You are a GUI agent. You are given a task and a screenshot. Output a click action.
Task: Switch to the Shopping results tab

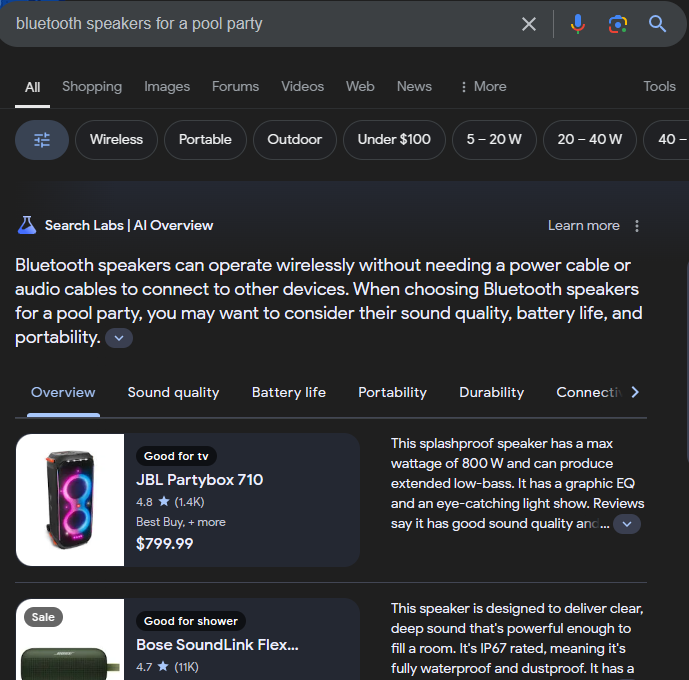tap(92, 87)
